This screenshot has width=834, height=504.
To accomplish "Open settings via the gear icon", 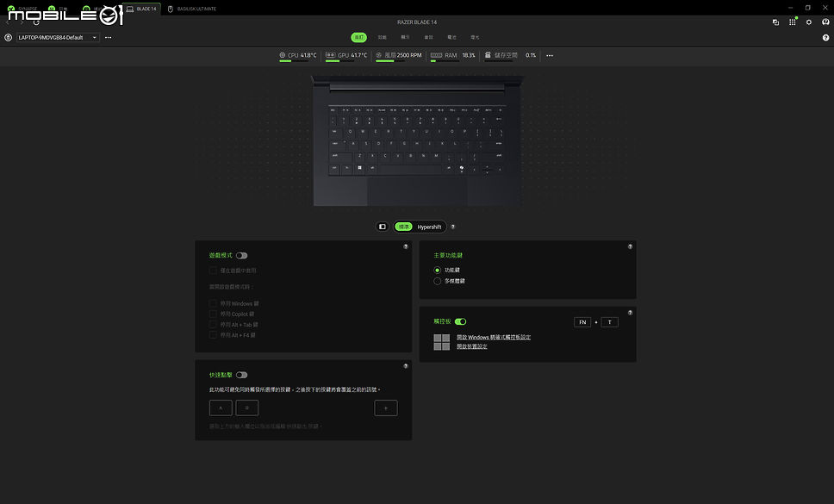I will [x=809, y=22].
